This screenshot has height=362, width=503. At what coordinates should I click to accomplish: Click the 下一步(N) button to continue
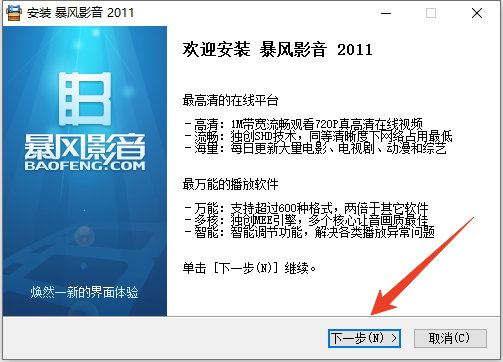tap(364, 338)
